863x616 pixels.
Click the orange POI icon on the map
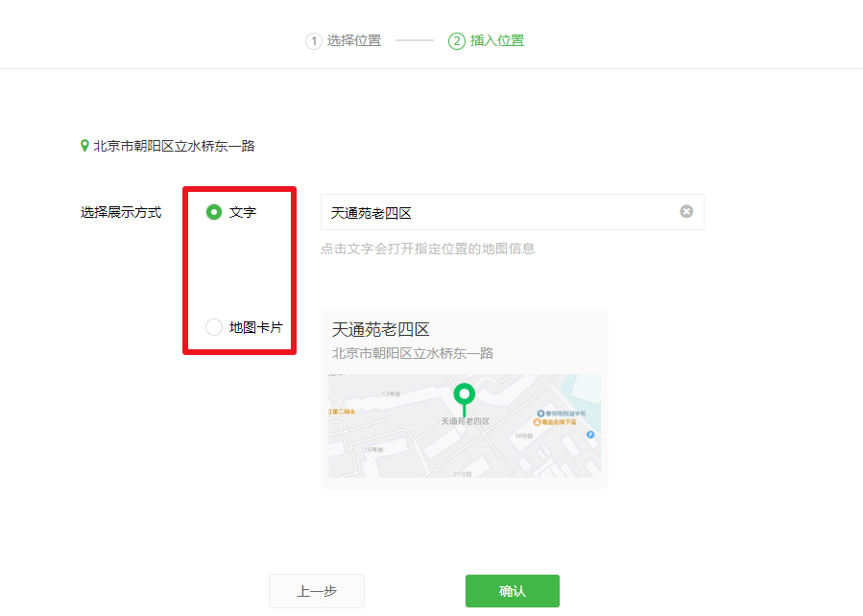pos(536,423)
